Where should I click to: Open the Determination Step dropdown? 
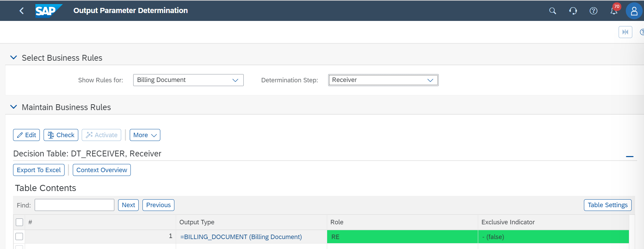383,80
